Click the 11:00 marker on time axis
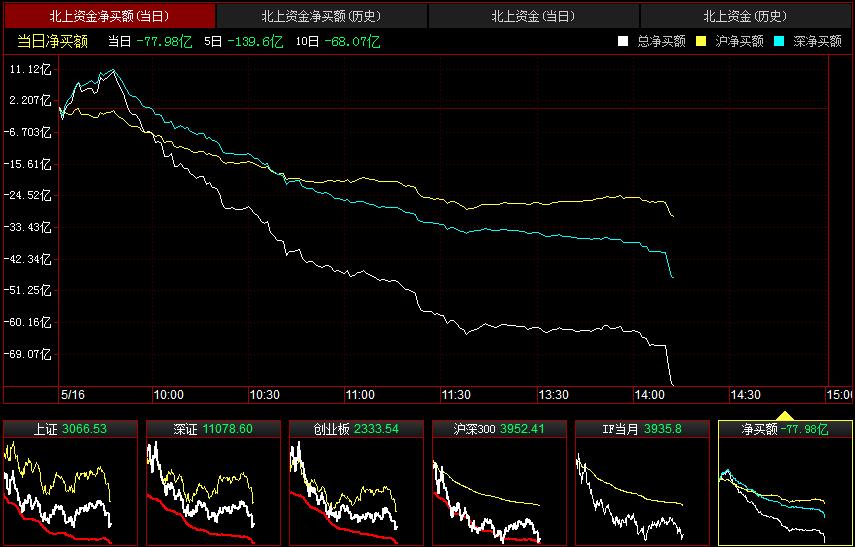The height and width of the screenshot is (547, 855). click(x=359, y=395)
